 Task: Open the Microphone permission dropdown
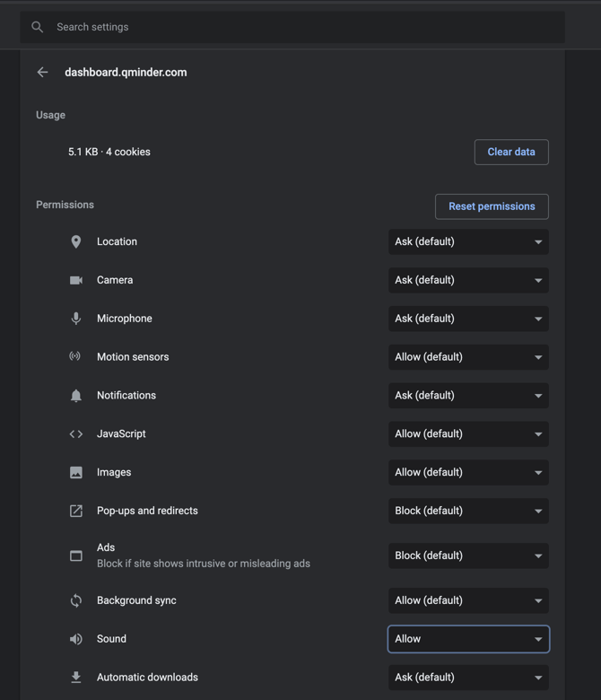[468, 319]
